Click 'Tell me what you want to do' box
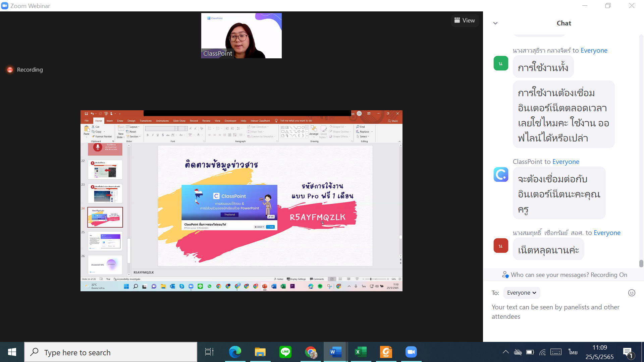Screen dimensions: 644x362 pyautogui.click(x=294, y=121)
